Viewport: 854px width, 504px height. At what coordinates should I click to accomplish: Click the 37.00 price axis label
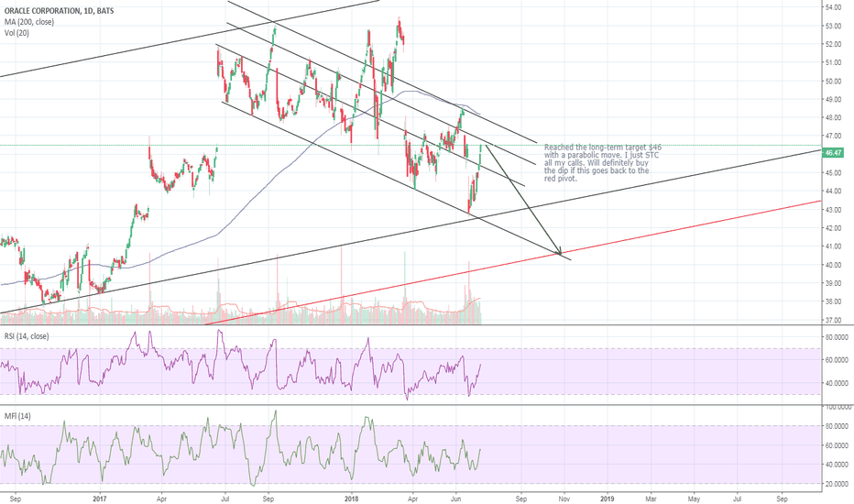(x=833, y=320)
